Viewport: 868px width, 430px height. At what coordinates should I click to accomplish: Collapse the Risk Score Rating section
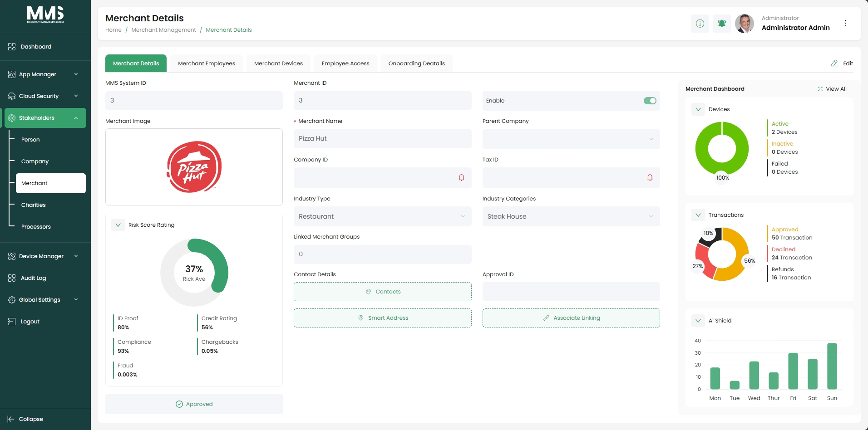118,225
